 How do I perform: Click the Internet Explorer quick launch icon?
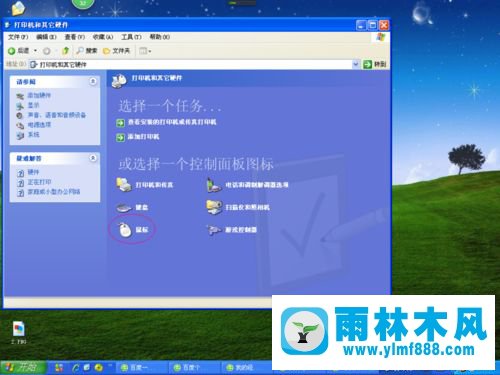tap(76, 367)
